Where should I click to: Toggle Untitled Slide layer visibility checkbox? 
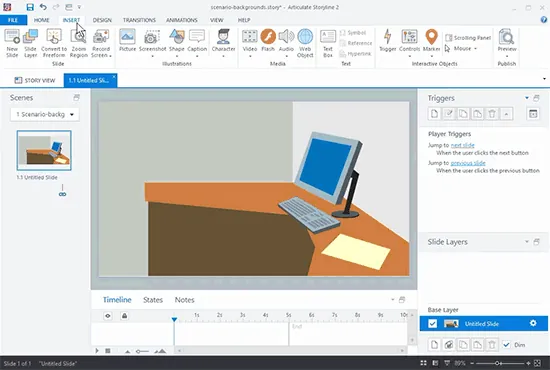point(432,323)
